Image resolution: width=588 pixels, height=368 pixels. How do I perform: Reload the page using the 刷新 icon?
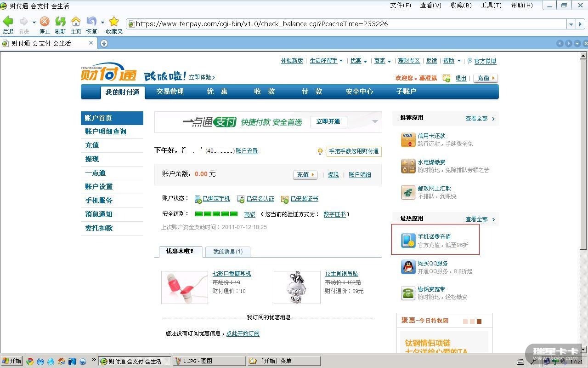tap(60, 21)
